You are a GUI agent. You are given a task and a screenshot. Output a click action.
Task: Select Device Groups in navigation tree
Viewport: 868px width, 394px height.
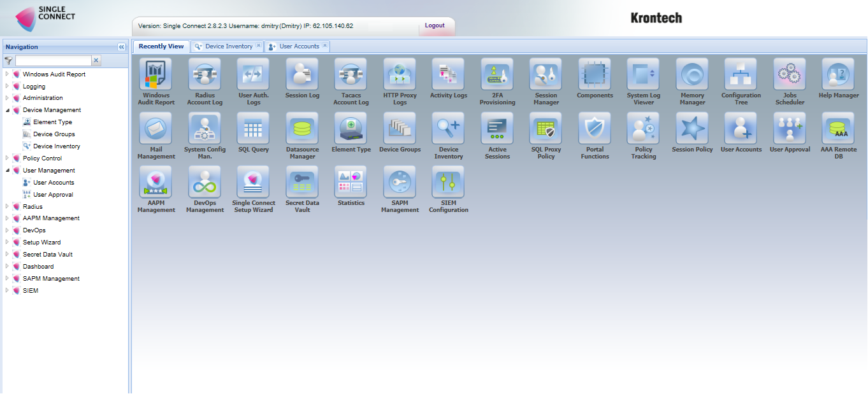54,134
